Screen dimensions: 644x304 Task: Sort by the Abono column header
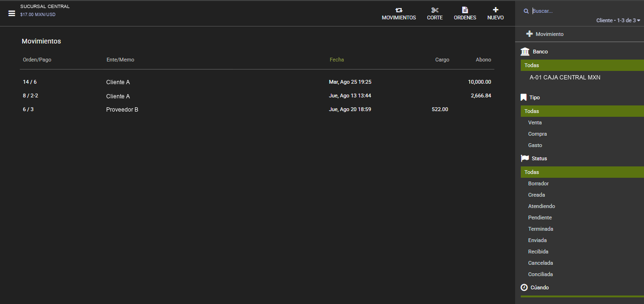(483, 60)
